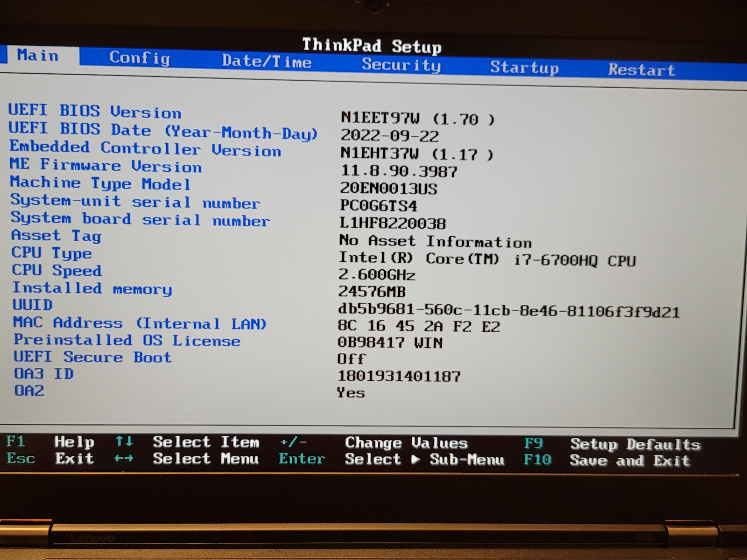Screen dimensions: 747x560
Task: Click the Save and Exit legend text
Action: click(630, 461)
